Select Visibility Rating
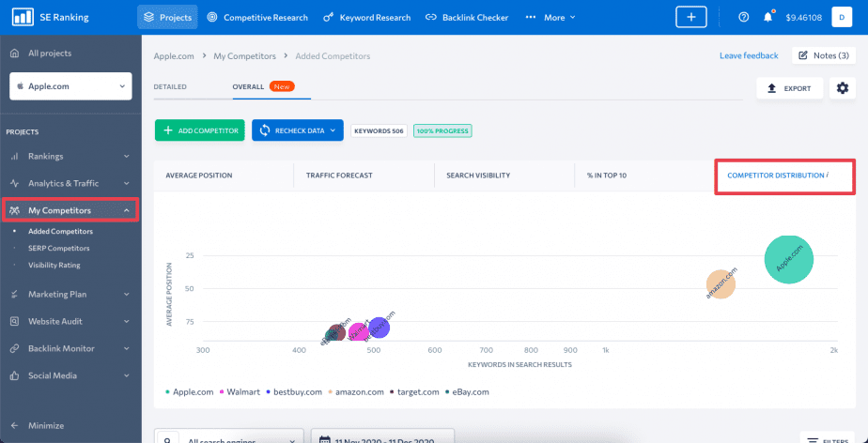The height and width of the screenshot is (443, 868). tap(54, 265)
